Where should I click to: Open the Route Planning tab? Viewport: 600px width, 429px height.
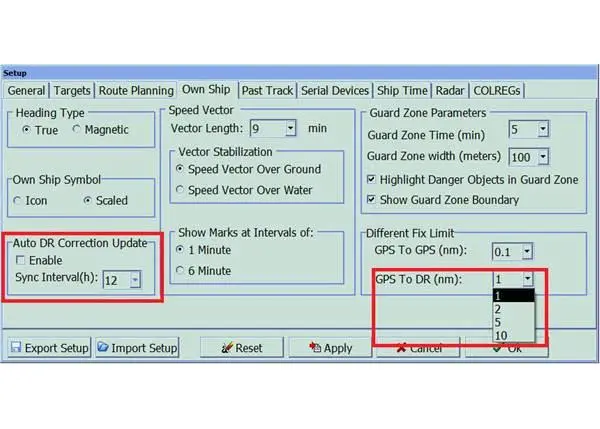pyautogui.click(x=136, y=91)
